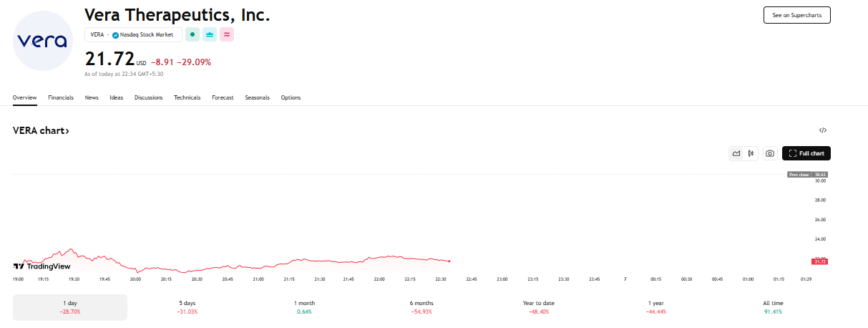Click the TradingView logo on chart
The height and width of the screenshot is (328, 868).
pyautogui.click(x=42, y=266)
